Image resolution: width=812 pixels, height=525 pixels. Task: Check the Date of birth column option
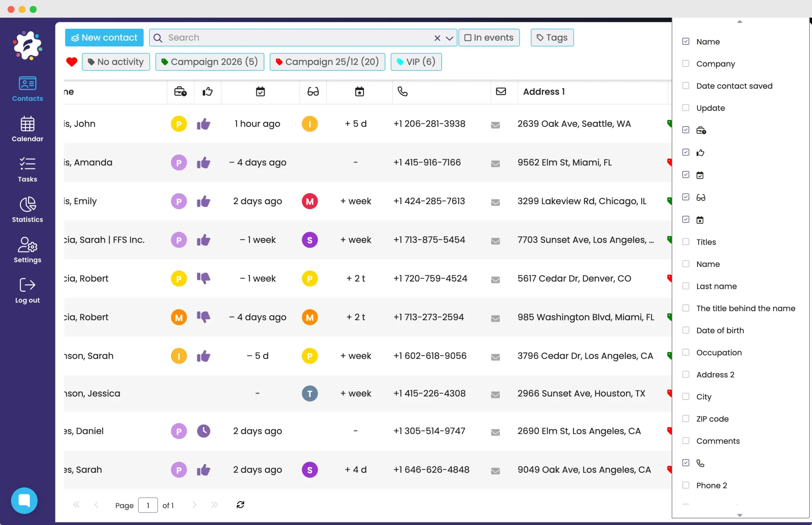[x=686, y=330]
